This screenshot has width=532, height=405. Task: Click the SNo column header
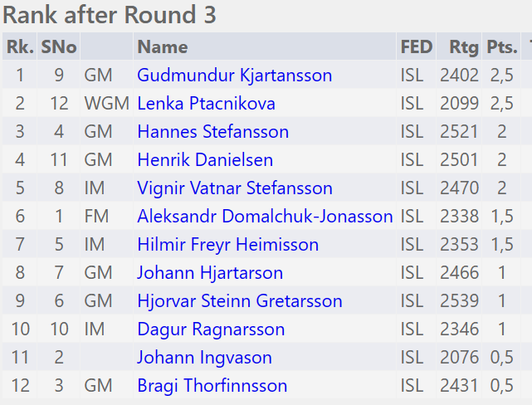[58, 47]
